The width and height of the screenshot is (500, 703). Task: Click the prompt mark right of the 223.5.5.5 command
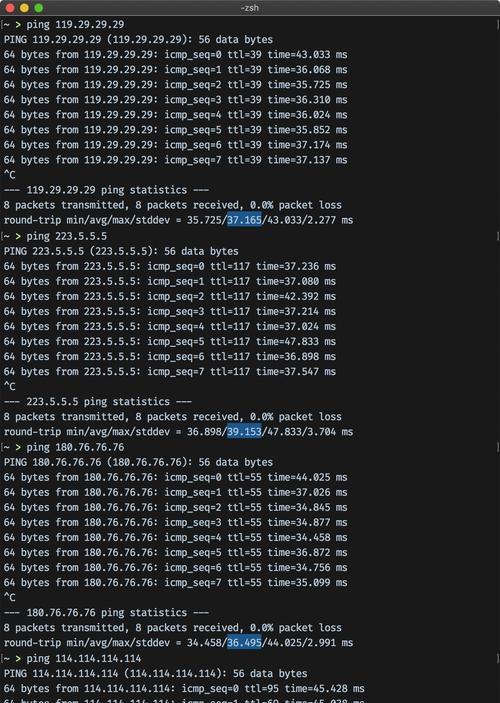coord(498,236)
